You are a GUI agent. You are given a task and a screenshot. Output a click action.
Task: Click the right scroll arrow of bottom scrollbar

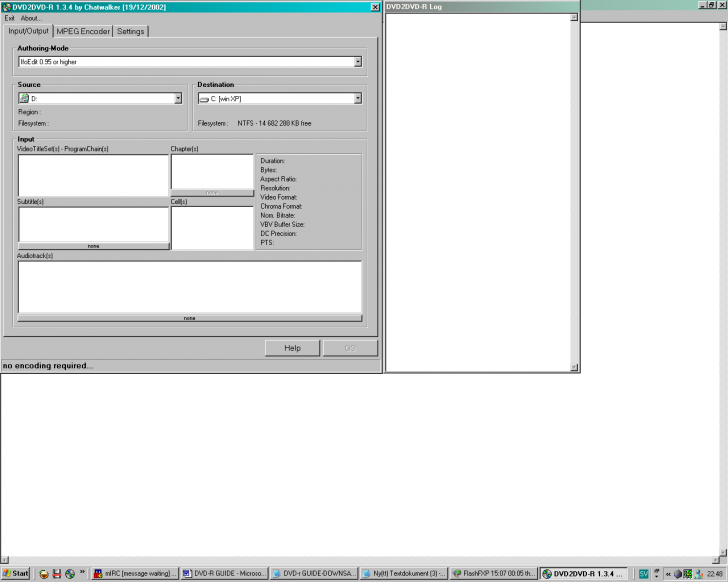click(715, 560)
